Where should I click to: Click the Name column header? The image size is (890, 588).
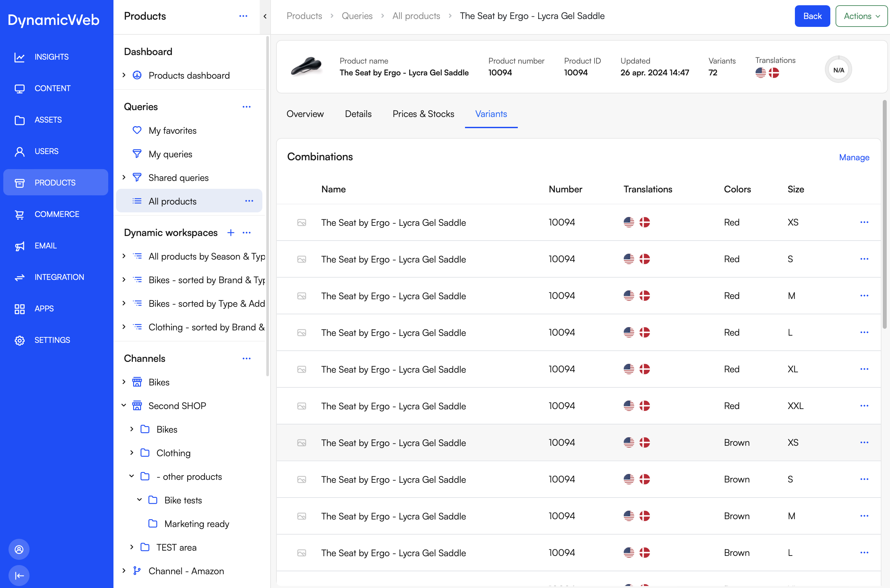coord(334,189)
